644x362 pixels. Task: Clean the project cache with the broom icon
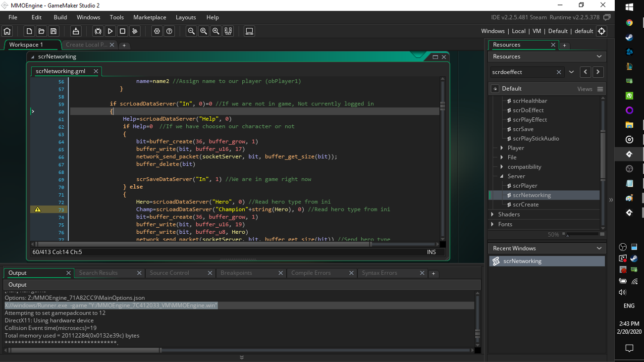coord(134,31)
